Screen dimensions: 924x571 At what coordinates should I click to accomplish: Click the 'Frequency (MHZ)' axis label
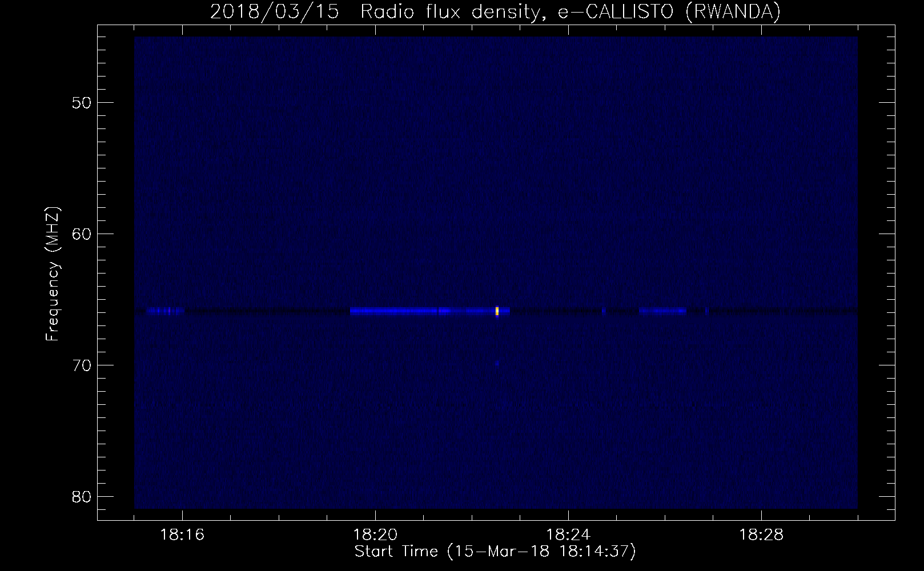(53, 274)
